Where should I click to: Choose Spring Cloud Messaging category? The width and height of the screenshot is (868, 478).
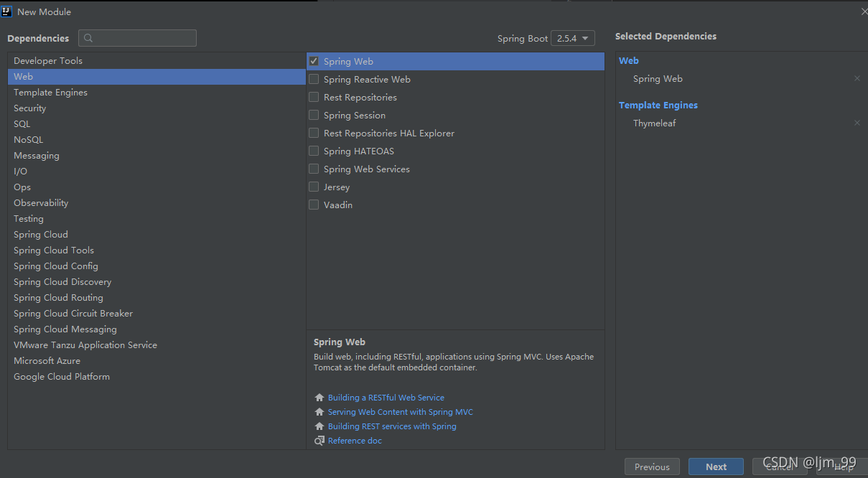(157, 329)
